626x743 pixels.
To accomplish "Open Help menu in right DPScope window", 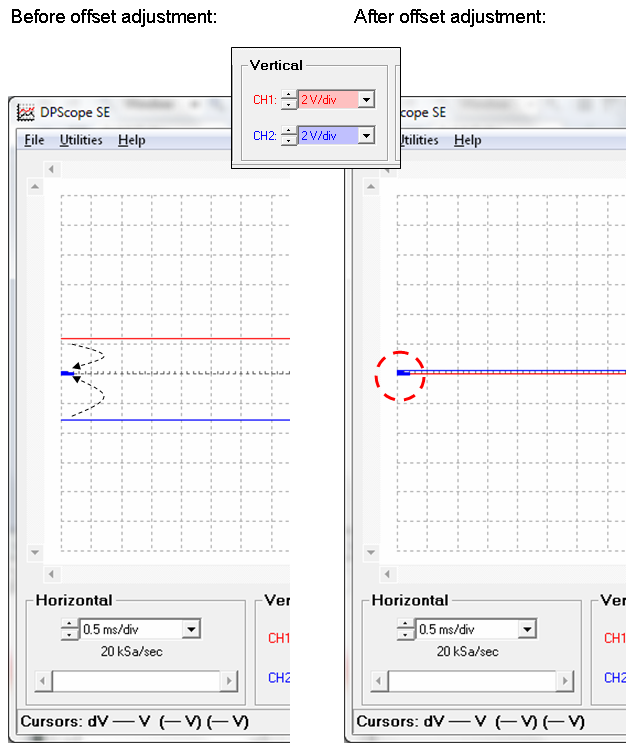I will tap(468, 140).
